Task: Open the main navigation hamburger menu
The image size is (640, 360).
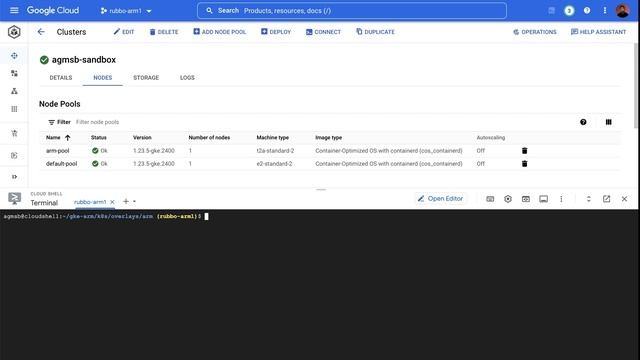Action: (14, 10)
